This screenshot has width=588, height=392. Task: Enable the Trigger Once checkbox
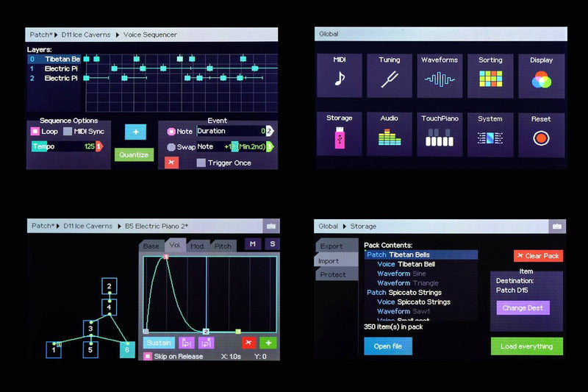pyautogui.click(x=201, y=163)
